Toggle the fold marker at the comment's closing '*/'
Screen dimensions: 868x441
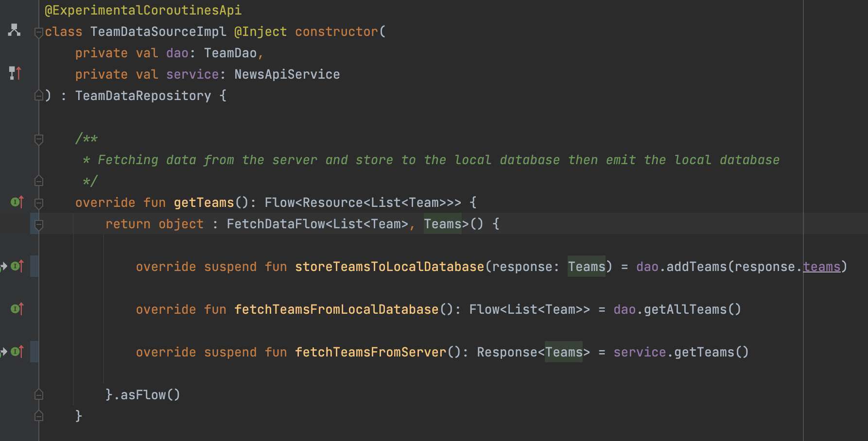coord(39,181)
